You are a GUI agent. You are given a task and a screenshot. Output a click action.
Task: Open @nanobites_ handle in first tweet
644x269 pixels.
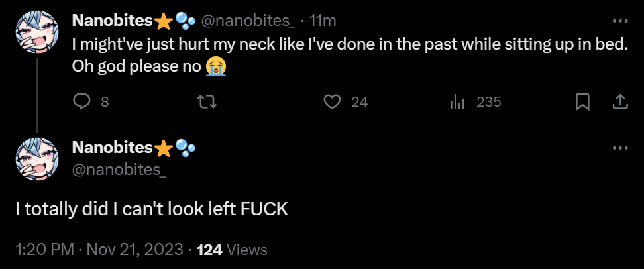coord(248,21)
